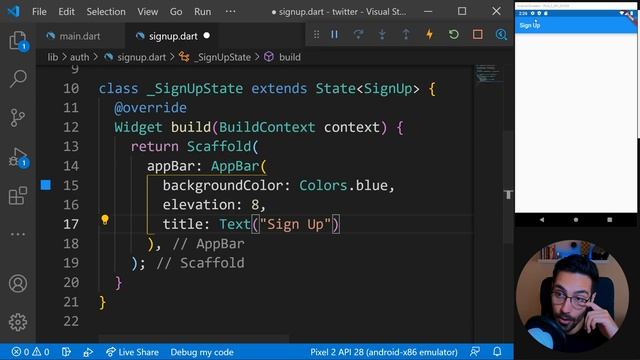Screen dimensions: 640x360
Task: Open the Manage gear icon
Action: pos(18,322)
